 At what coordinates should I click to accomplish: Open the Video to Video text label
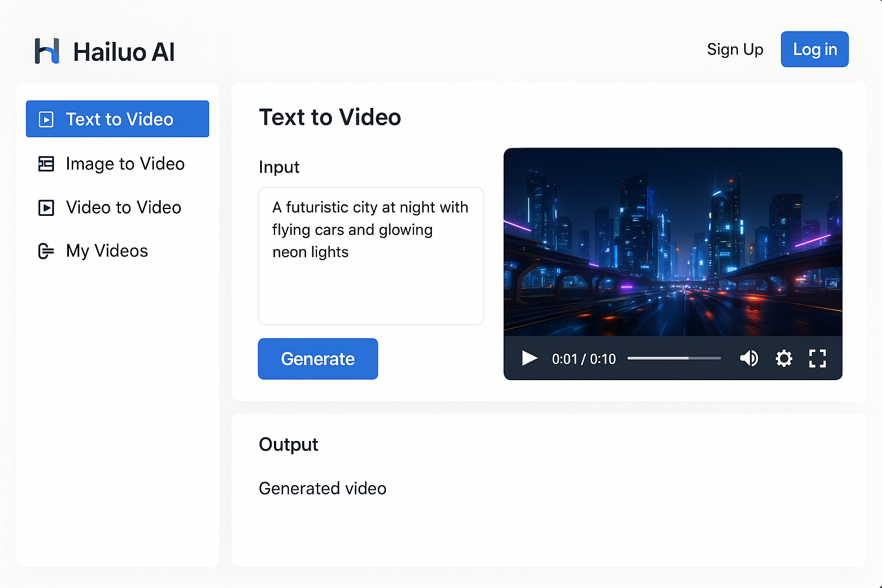[x=123, y=208]
